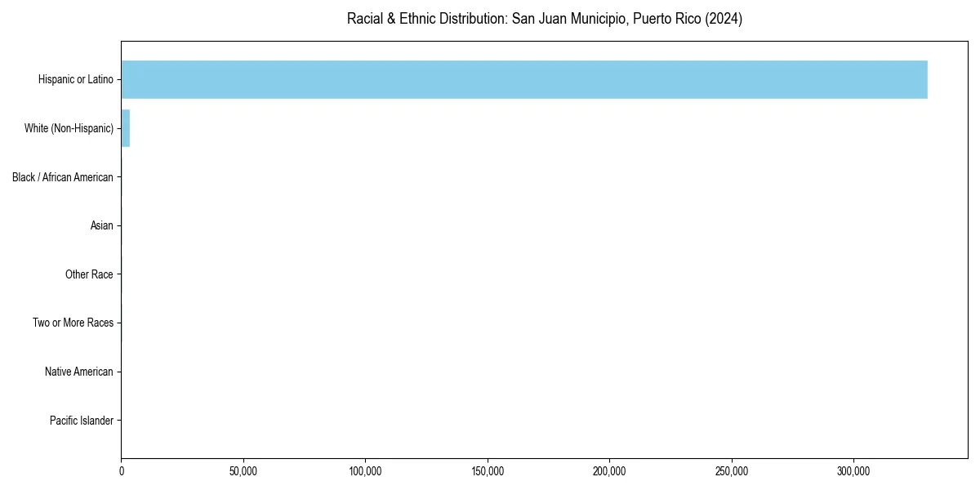Click the 300,000 tick label
The width and height of the screenshot is (980, 490).
click(x=853, y=471)
